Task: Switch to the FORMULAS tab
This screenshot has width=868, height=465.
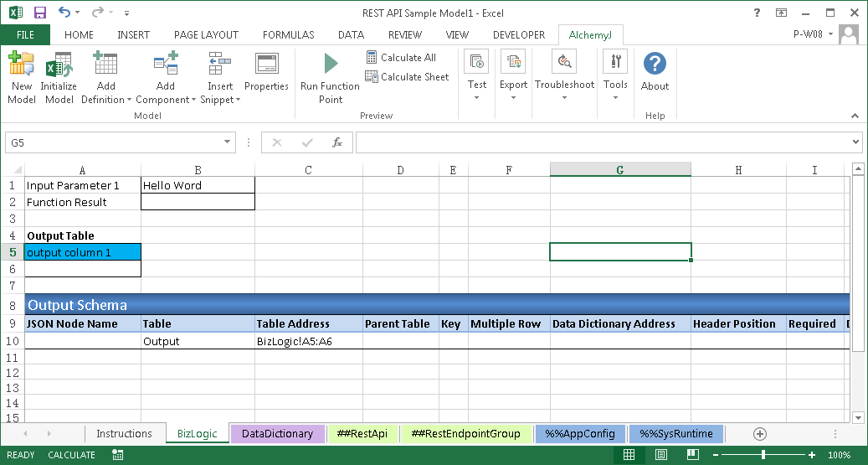Action: pyautogui.click(x=289, y=35)
